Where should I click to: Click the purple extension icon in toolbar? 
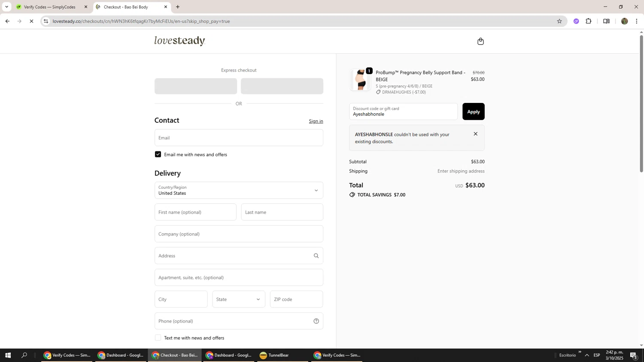(576, 21)
